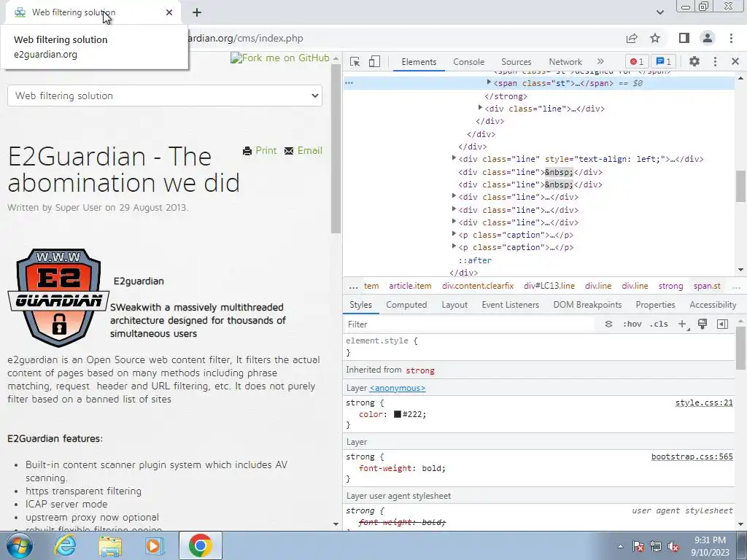Switch to the Sources tab

[x=516, y=62]
